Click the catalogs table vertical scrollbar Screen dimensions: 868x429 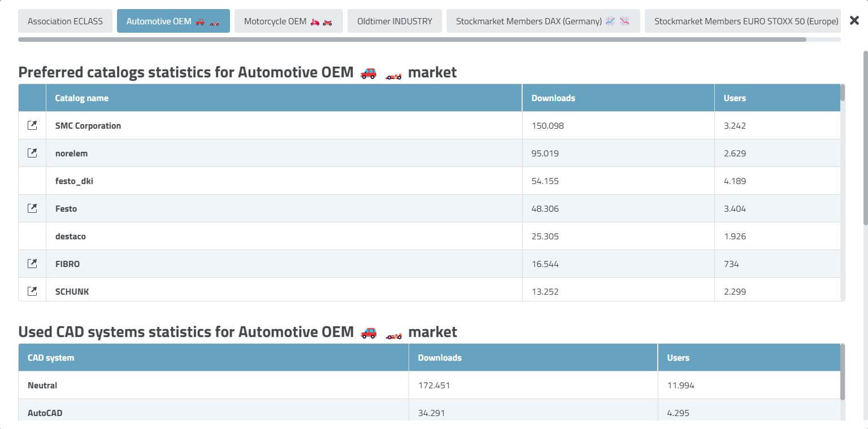click(843, 93)
